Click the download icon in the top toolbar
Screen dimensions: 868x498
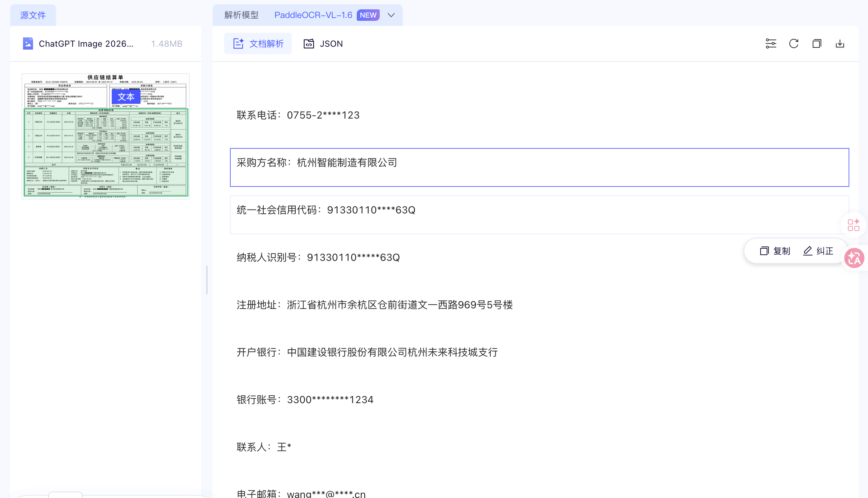(x=840, y=44)
